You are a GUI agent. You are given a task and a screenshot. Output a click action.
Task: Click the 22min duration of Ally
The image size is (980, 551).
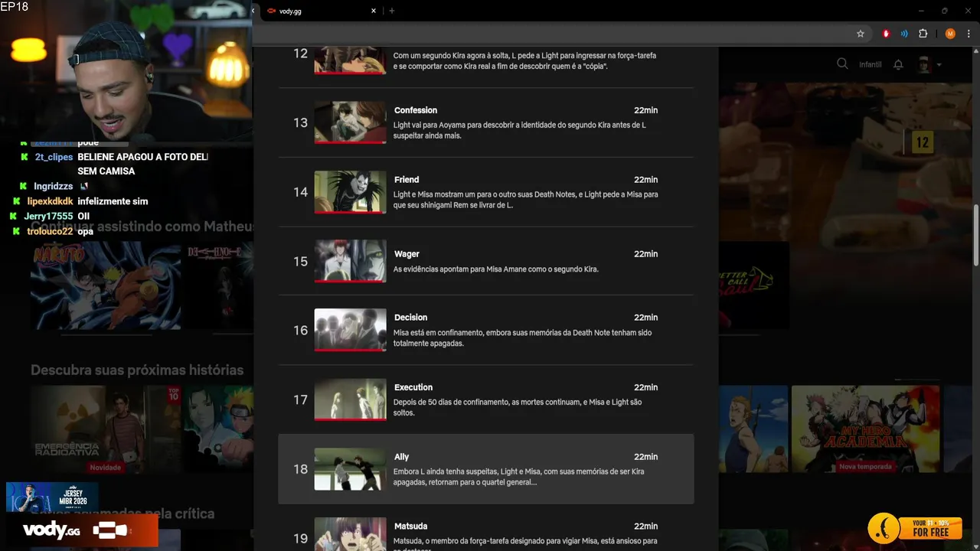[645, 457]
